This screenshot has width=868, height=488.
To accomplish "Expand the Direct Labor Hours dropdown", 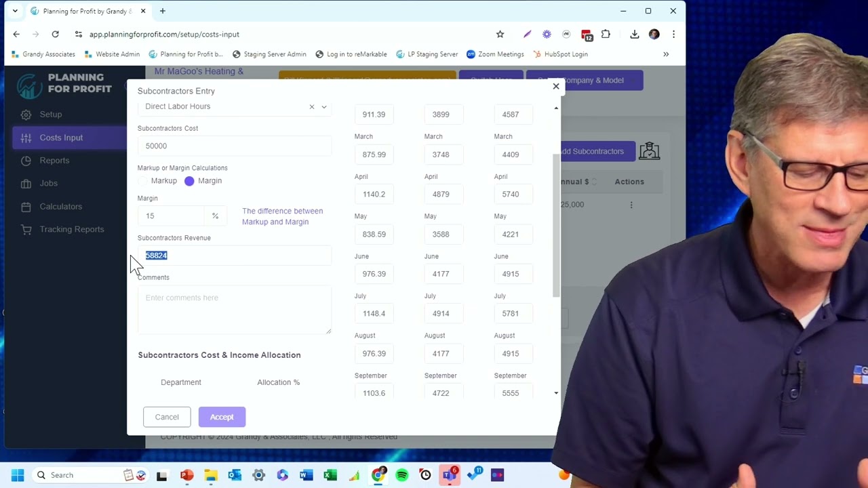I will pos(324,107).
